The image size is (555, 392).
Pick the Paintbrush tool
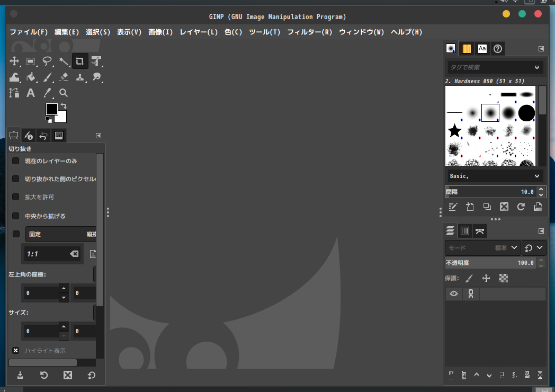47,77
